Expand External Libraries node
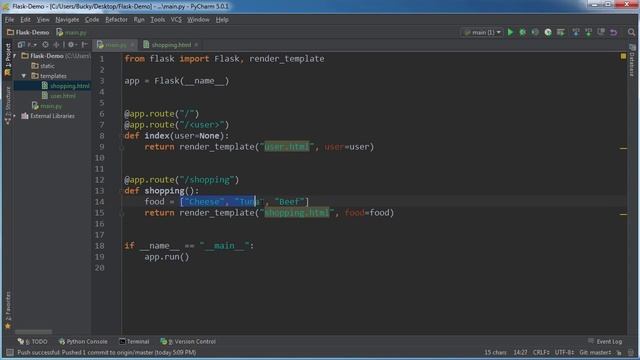The width and height of the screenshot is (640, 360). point(15,116)
